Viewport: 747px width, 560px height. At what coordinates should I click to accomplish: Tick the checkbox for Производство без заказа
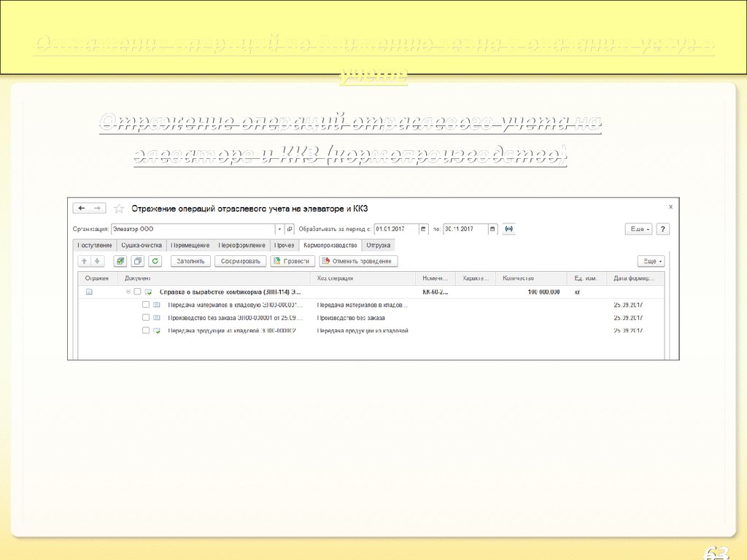pos(146,317)
